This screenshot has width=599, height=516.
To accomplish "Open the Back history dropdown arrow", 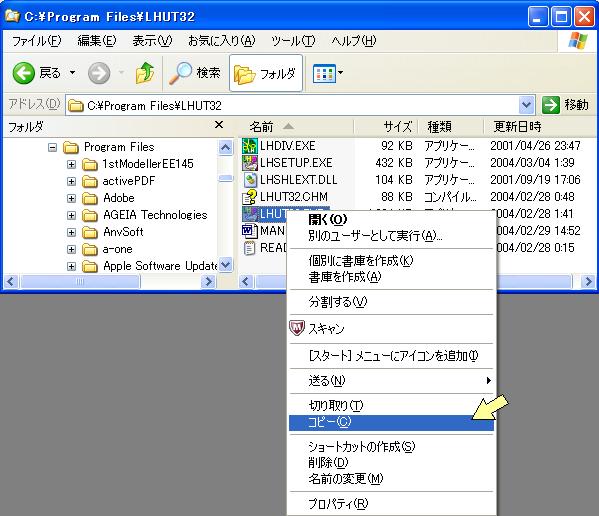I will (72, 73).
